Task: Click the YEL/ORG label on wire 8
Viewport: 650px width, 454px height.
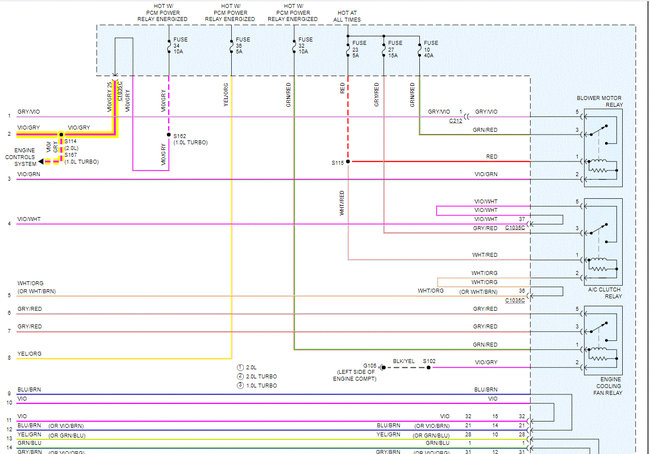Action: point(29,354)
